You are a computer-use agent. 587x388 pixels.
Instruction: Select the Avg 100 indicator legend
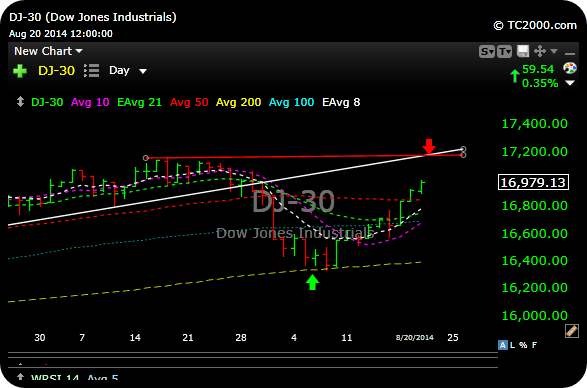tap(292, 102)
